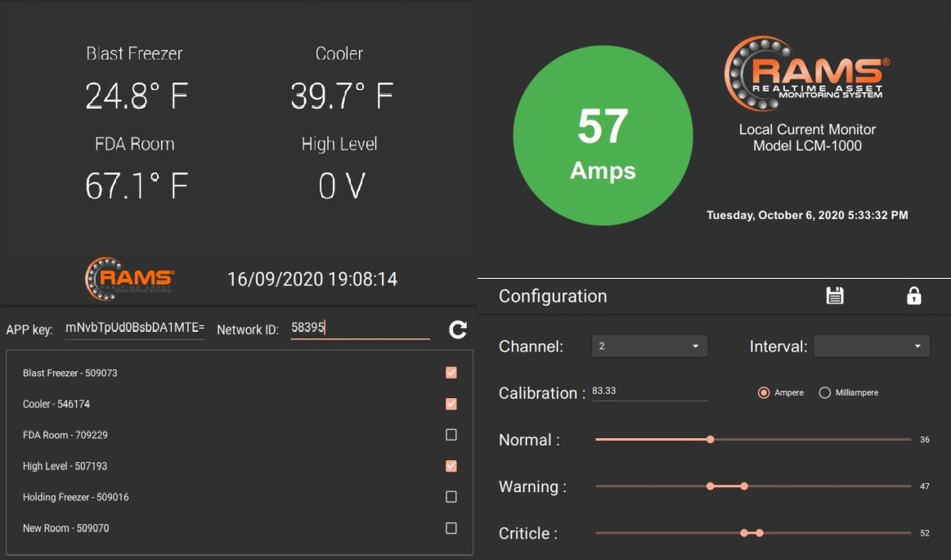Click the refresh icon beside Network ID
The height and width of the screenshot is (560, 951).
457,329
